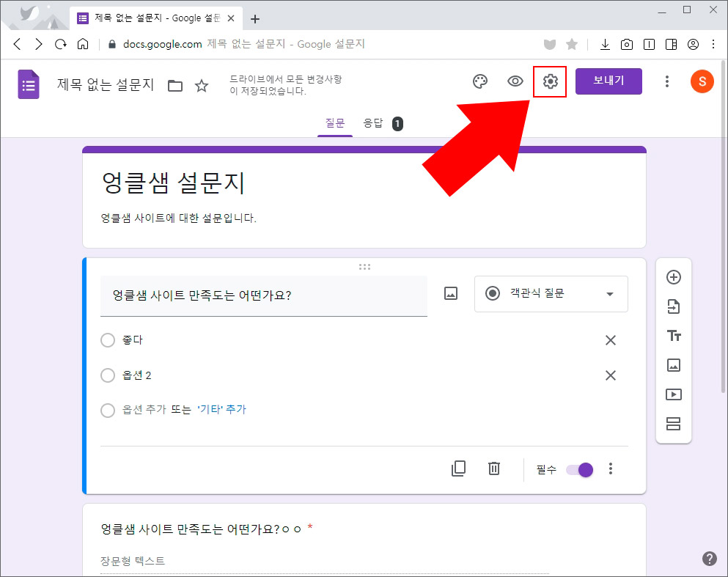The width and height of the screenshot is (728, 577).
Task: Insert an image using the sidebar image icon
Action: coord(674,365)
